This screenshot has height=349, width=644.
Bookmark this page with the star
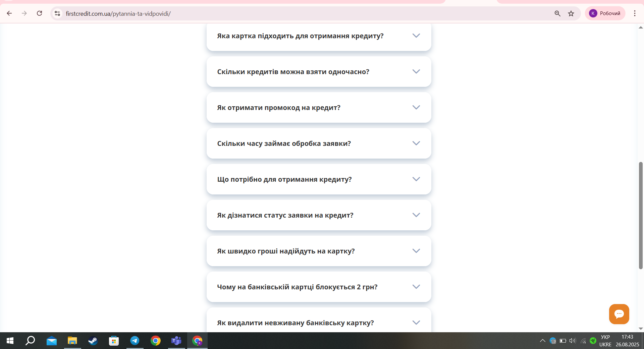pyautogui.click(x=571, y=13)
